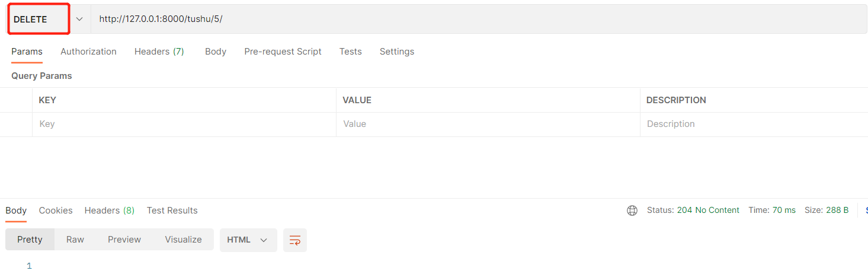The width and height of the screenshot is (868, 274).
Task: Open the Pre-request Script tab
Action: tap(283, 52)
